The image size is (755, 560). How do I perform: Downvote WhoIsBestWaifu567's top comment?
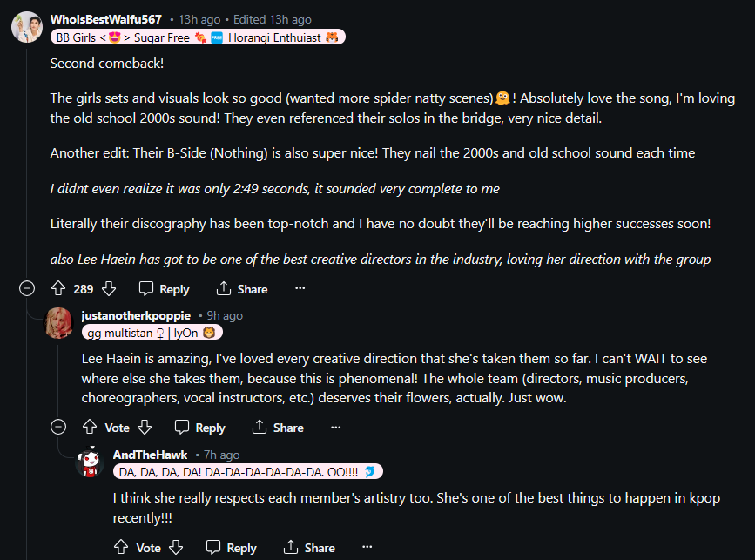(x=109, y=288)
